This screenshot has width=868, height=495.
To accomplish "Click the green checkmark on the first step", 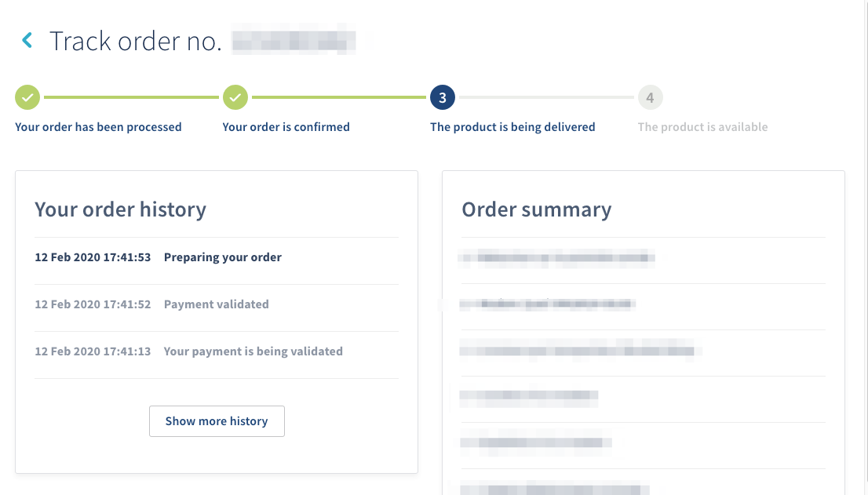I will (27, 97).
